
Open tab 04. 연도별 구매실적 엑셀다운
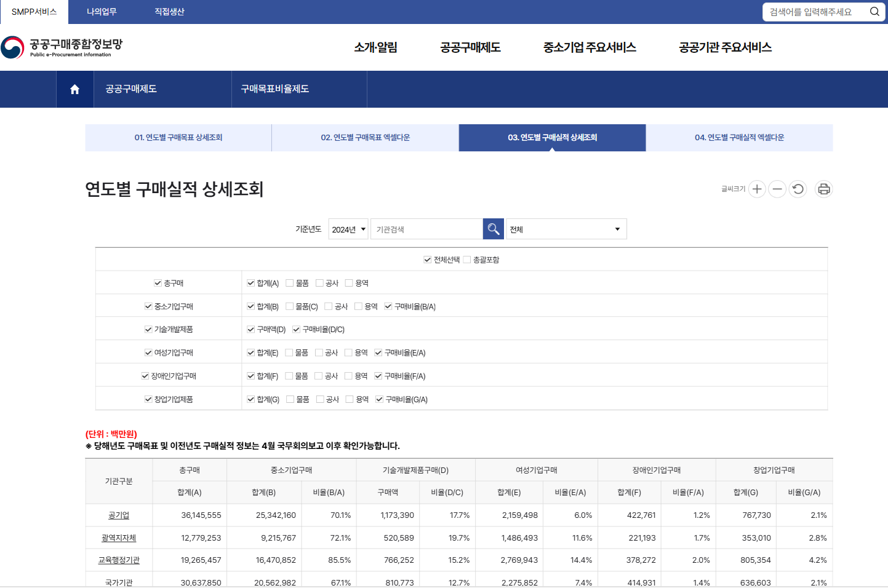740,138
